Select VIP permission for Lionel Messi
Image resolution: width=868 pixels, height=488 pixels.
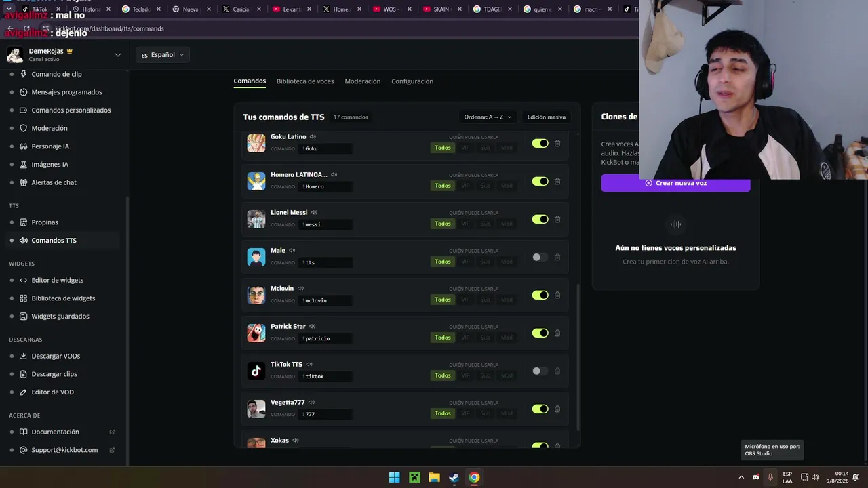[x=465, y=224]
